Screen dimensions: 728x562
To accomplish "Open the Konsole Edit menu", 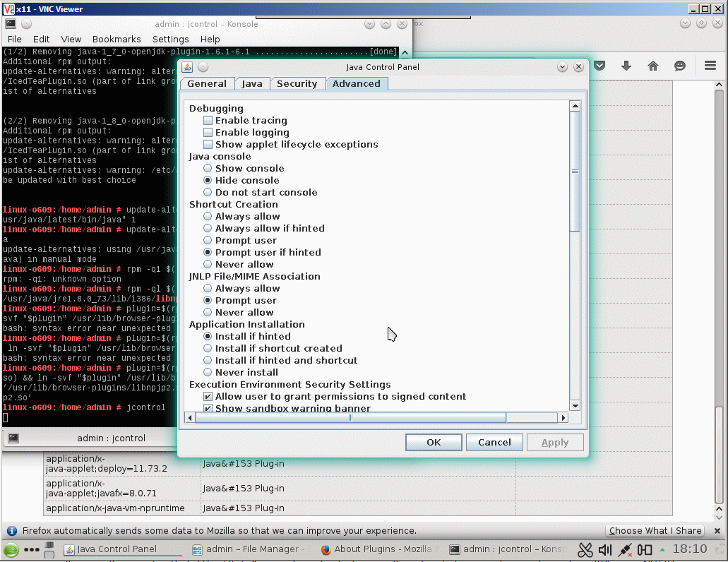I will point(42,40).
